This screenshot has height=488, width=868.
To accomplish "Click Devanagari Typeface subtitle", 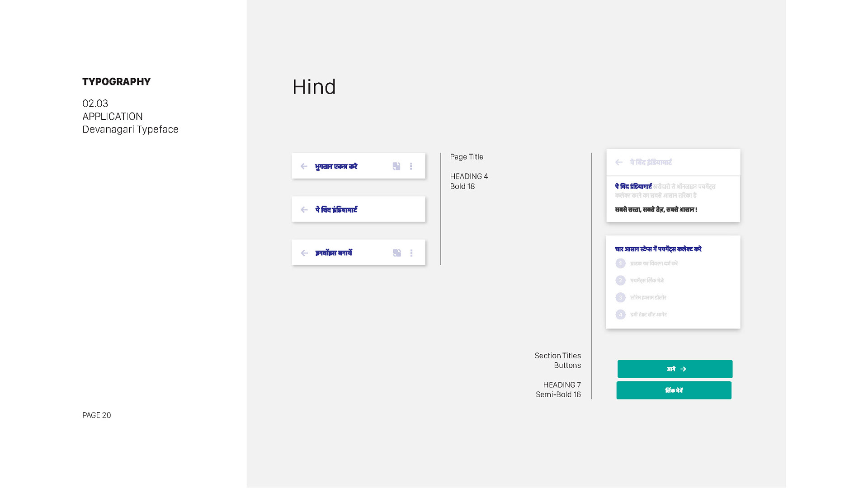I will tap(130, 129).
